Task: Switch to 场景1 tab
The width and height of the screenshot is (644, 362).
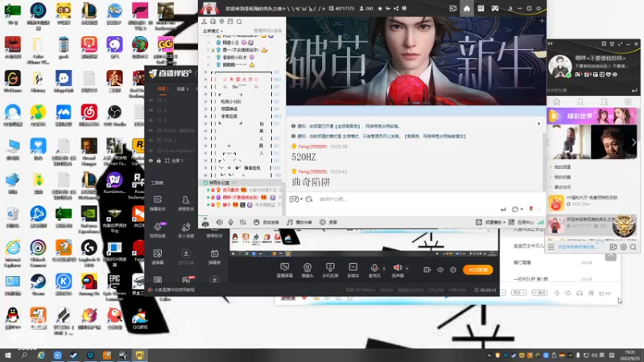Action: (x=163, y=88)
